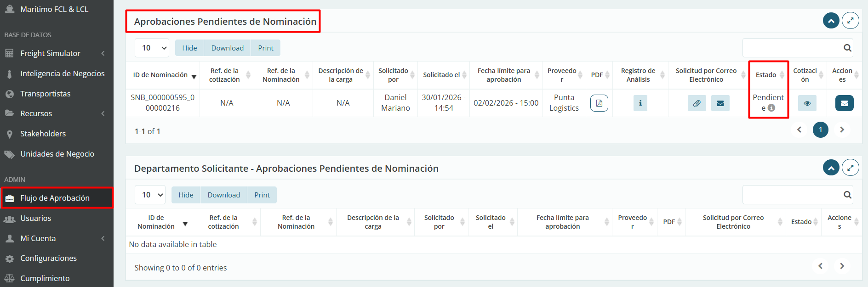Image resolution: width=868 pixels, height=287 pixels.
Task: Click the Print button in the second table
Action: [x=262, y=195]
